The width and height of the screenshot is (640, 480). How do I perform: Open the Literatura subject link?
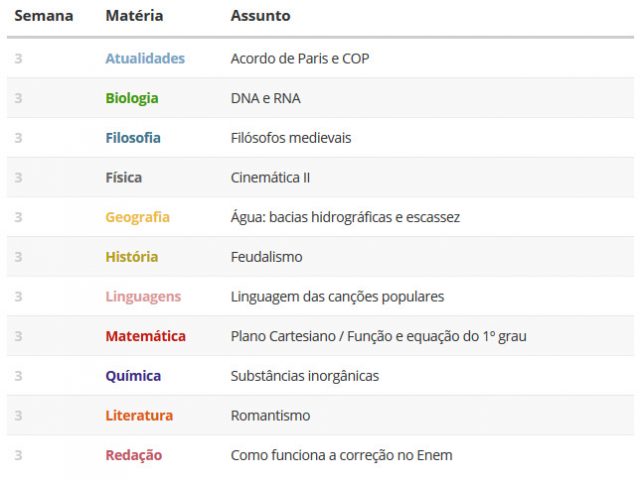[139, 415]
